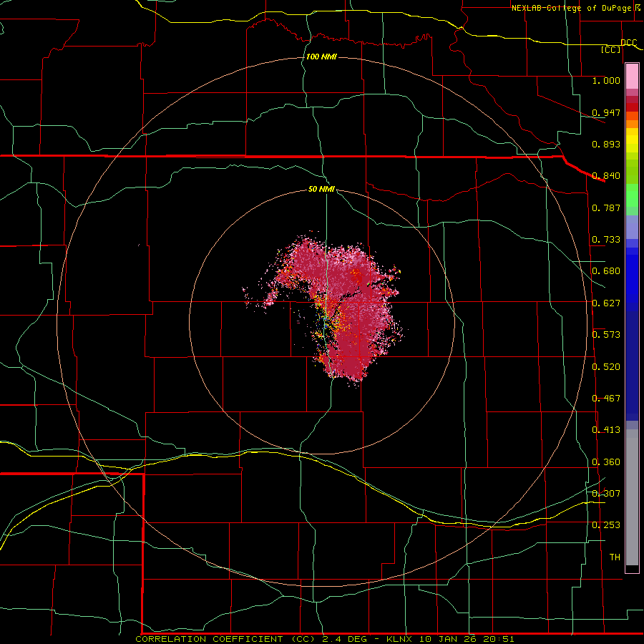Click the 100 NMI range ring label
Screen dimensions: 644x644
(x=321, y=57)
